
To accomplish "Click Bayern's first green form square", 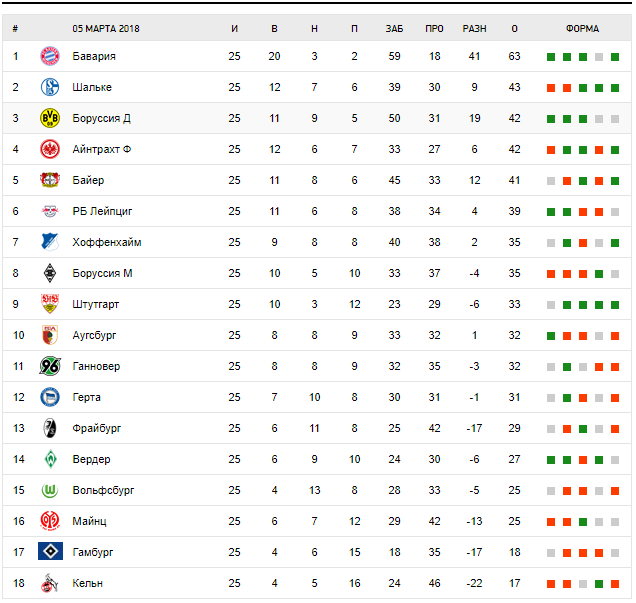I will [x=551, y=56].
